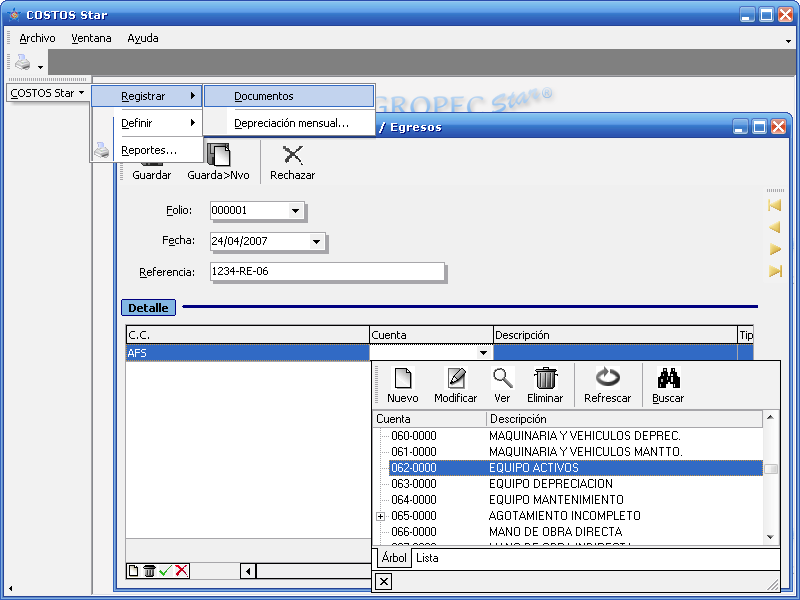Expand the 065-0000 tree node

380,516
